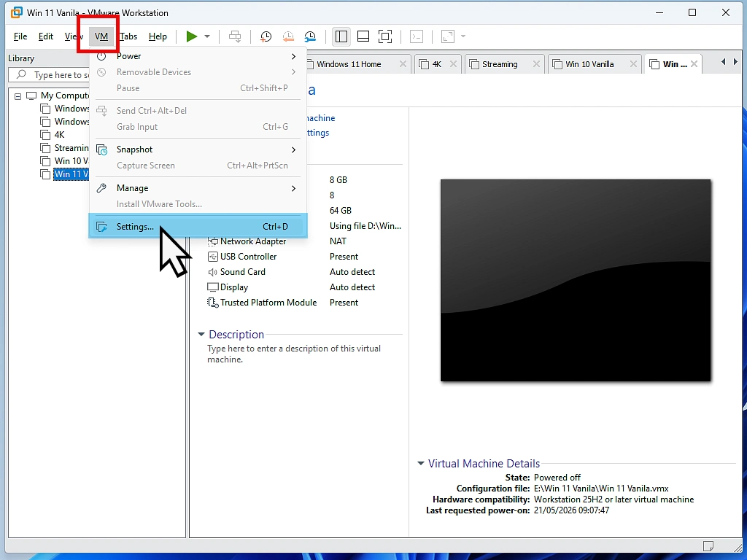Expand the Manage submenu chevron

coord(293,189)
